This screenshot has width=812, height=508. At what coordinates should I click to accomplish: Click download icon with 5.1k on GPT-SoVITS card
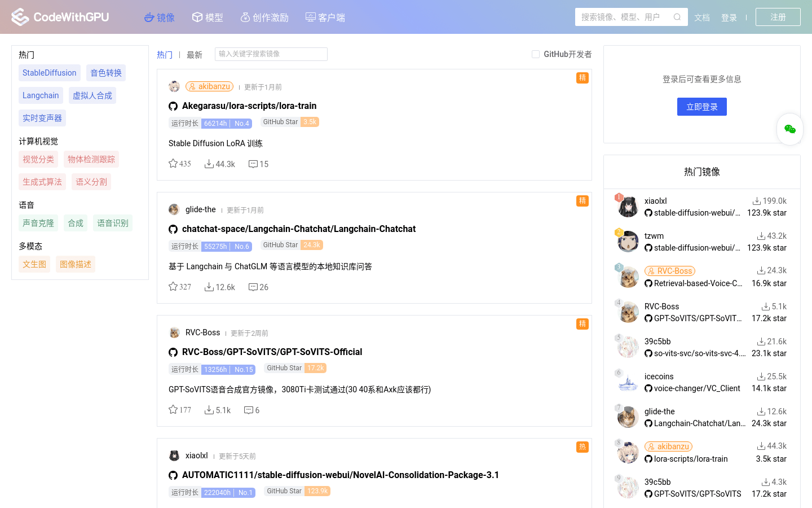(x=209, y=410)
